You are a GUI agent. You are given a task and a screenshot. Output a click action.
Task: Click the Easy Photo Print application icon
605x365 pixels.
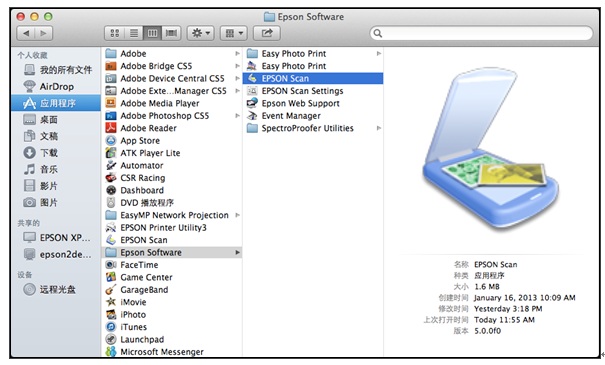(252, 66)
